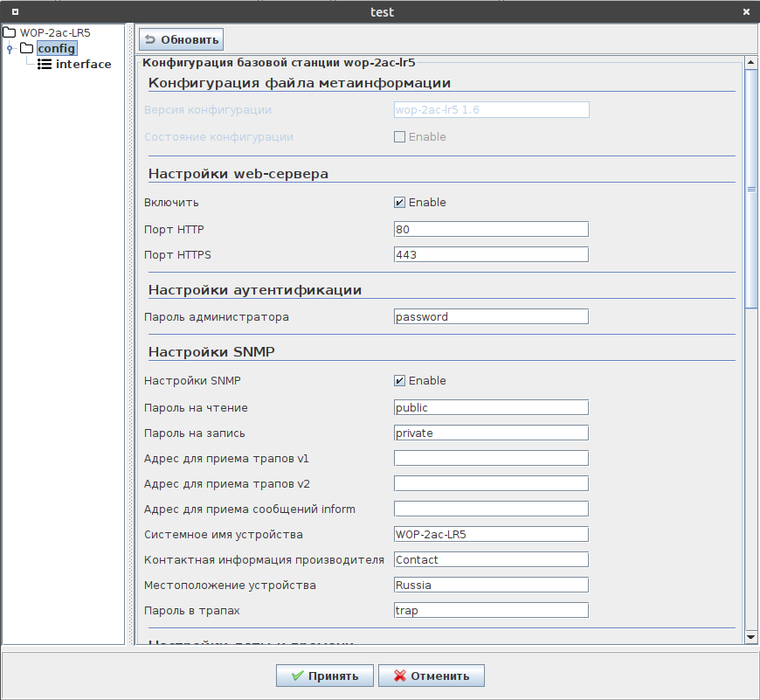Focus the Порт HTTP input field
This screenshot has width=760, height=700.
(x=491, y=229)
